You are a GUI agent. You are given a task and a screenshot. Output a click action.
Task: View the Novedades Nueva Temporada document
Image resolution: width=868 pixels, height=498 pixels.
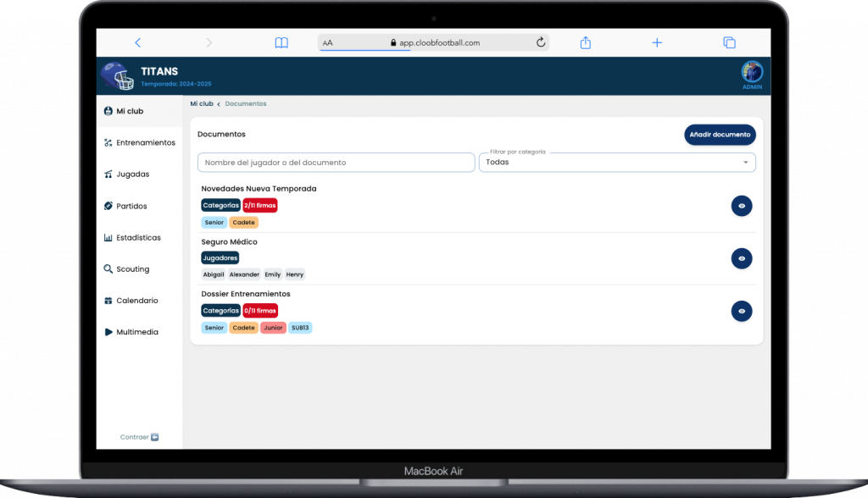pos(742,206)
